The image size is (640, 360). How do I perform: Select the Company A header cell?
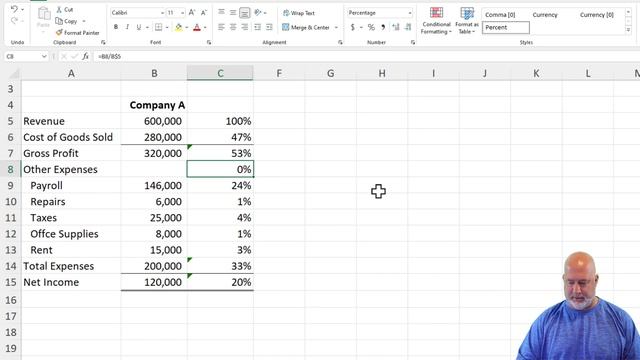[x=154, y=105]
